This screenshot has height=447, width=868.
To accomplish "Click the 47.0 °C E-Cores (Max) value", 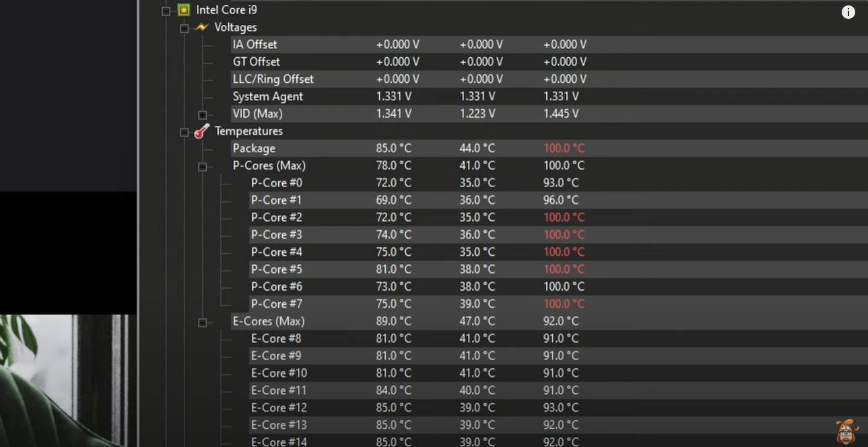I will pyautogui.click(x=477, y=321).
